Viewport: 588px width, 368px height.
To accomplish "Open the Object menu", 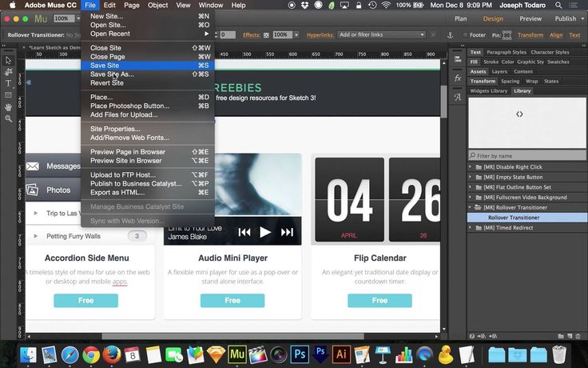I will pos(157,6).
